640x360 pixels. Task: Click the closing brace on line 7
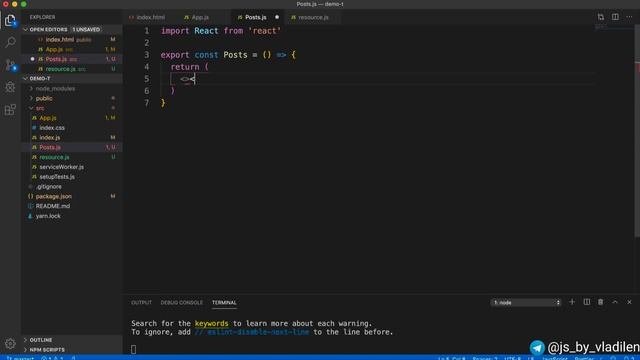coord(163,103)
